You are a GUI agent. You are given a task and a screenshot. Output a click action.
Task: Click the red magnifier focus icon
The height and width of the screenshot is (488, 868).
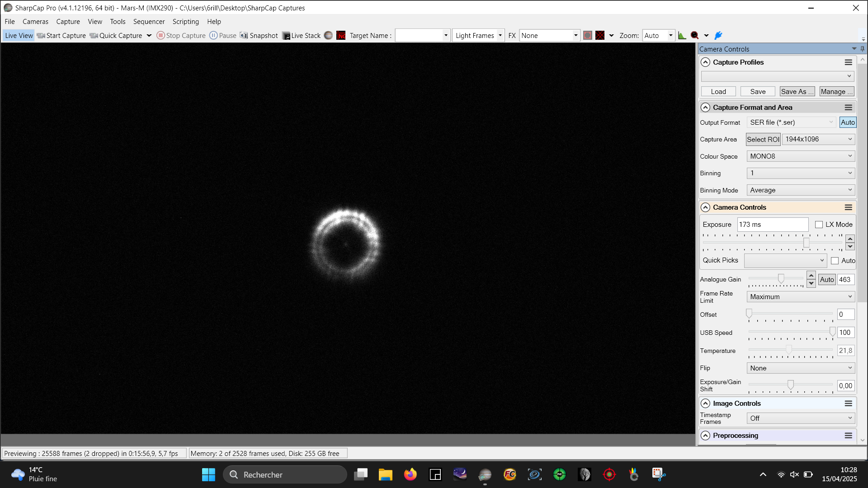695,36
